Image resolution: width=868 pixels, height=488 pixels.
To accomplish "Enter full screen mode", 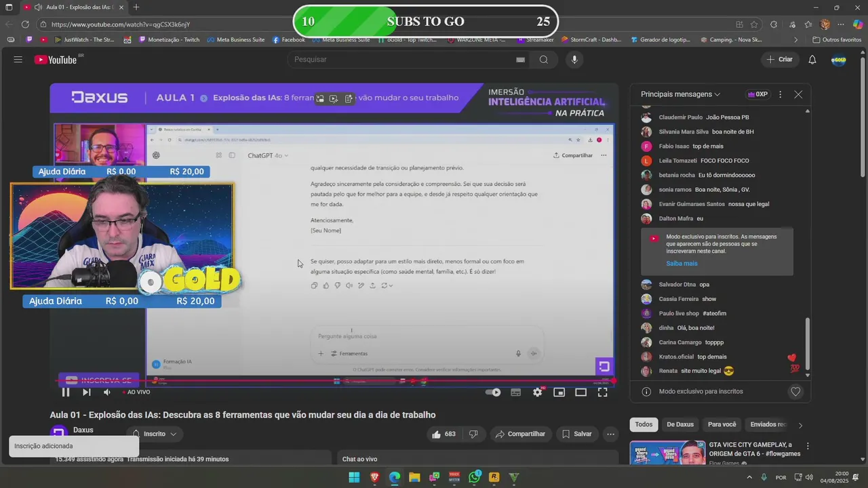I will point(602,392).
